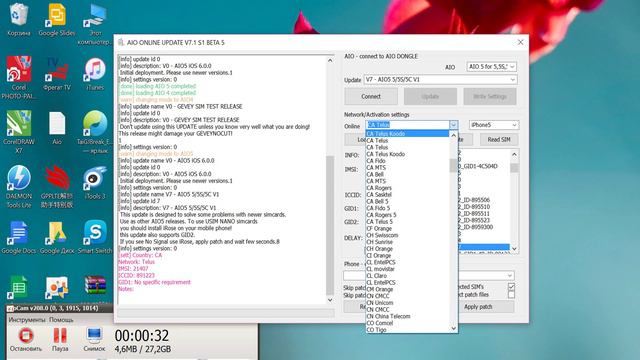Select CA Sasktel network
The image size is (640, 360).
[407, 195]
